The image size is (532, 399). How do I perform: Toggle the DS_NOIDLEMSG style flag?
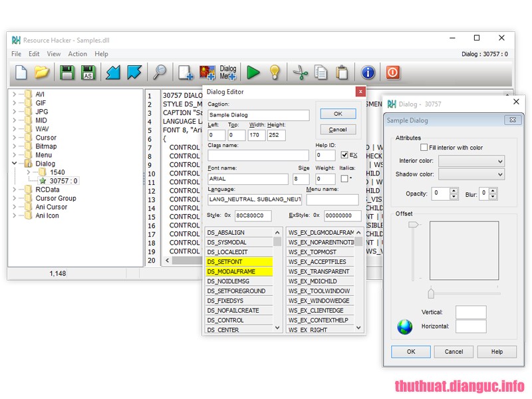(x=239, y=281)
